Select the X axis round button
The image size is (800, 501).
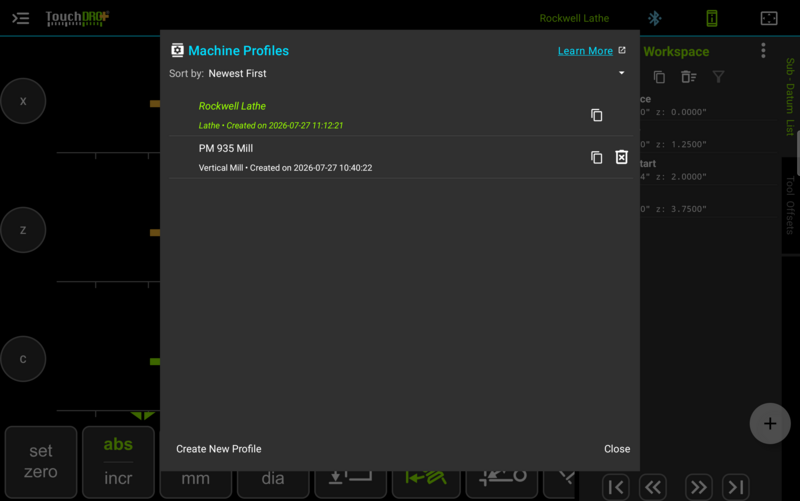(23, 101)
